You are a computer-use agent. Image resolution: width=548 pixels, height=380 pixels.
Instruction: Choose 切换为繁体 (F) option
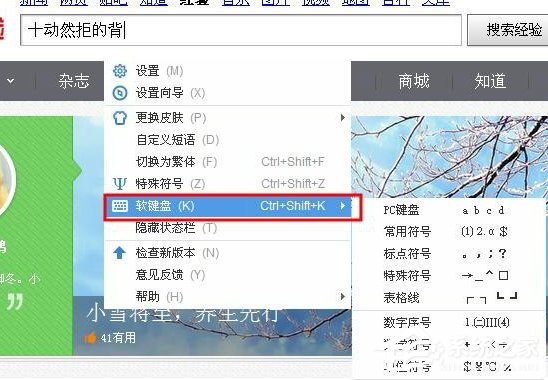(x=227, y=162)
